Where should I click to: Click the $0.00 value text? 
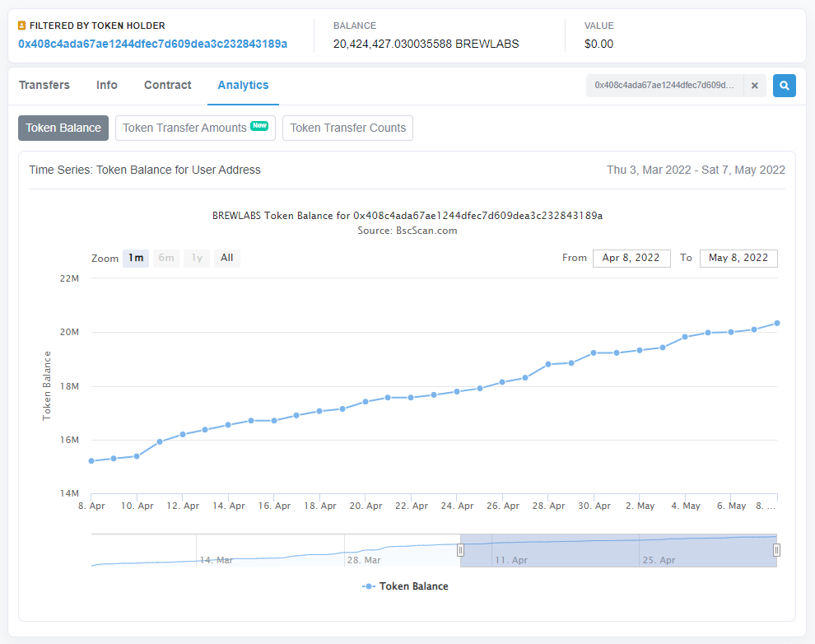(x=598, y=44)
